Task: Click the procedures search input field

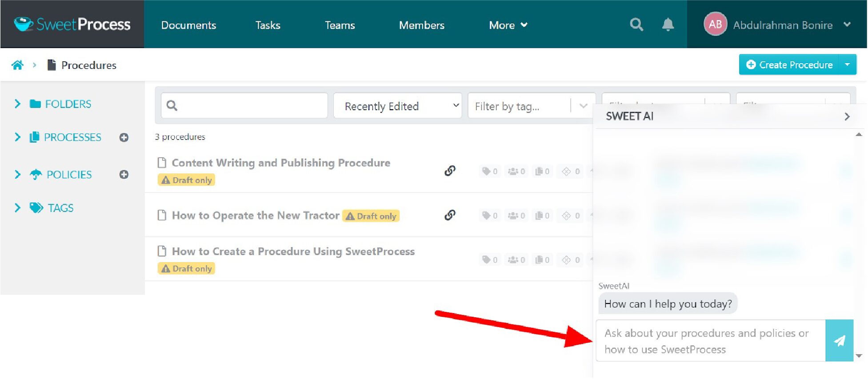Action: 244,106
